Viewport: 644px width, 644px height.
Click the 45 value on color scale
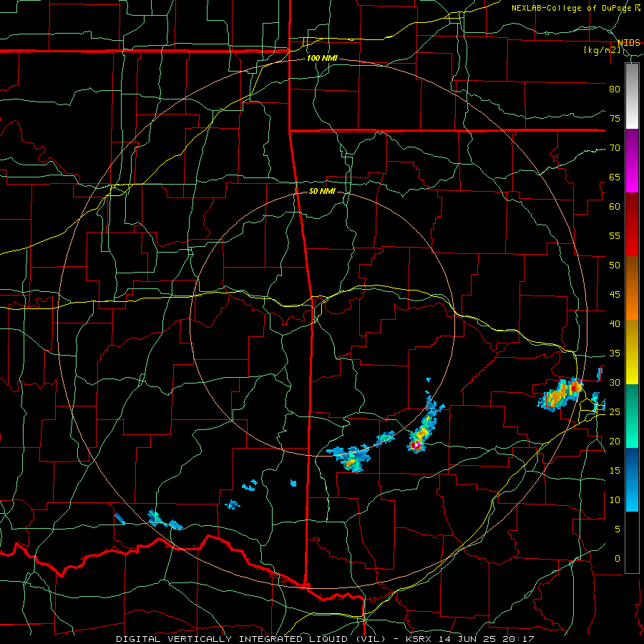click(x=615, y=295)
